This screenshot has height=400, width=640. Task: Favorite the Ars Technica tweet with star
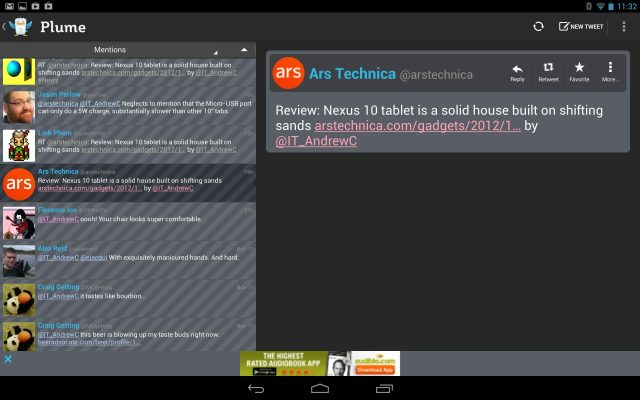coord(579,73)
